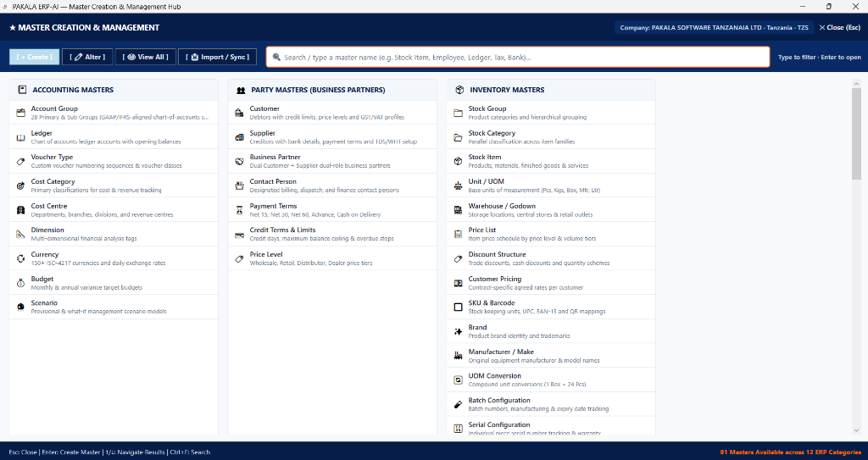Click the vertical scrollbar thumb
This screenshot has height=460, width=868.
pyautogui.click(x=856, y=134)
